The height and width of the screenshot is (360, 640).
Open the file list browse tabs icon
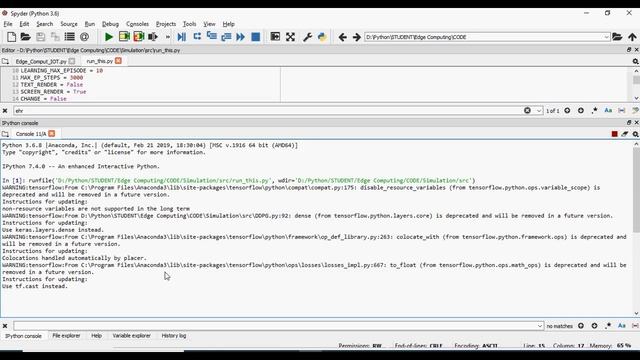70,37
